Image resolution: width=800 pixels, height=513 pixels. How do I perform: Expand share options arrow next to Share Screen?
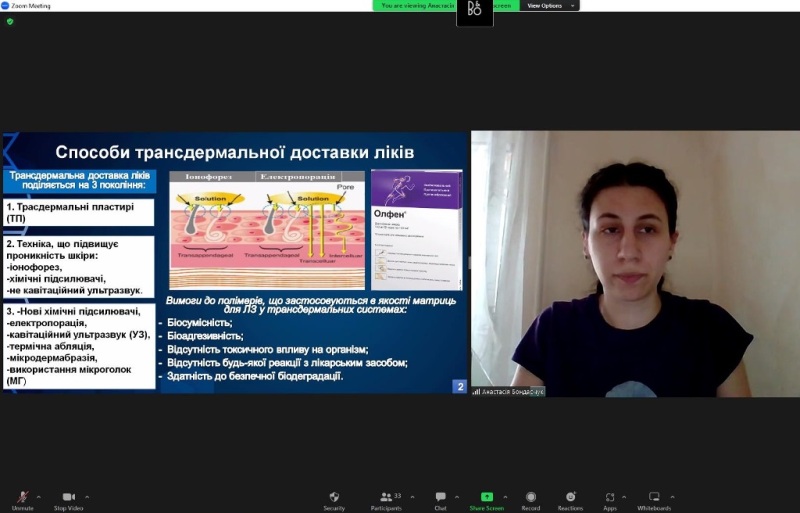coord(505,497)
